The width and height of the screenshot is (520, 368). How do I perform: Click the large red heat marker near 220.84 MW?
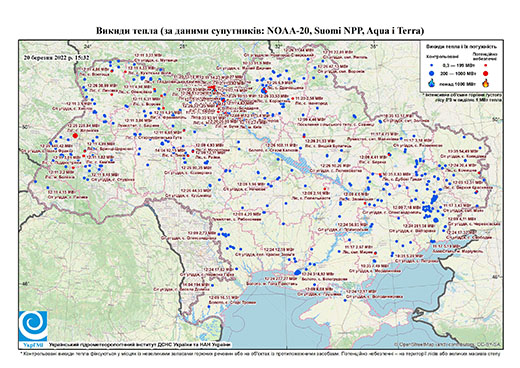click(x=75, y=135)
